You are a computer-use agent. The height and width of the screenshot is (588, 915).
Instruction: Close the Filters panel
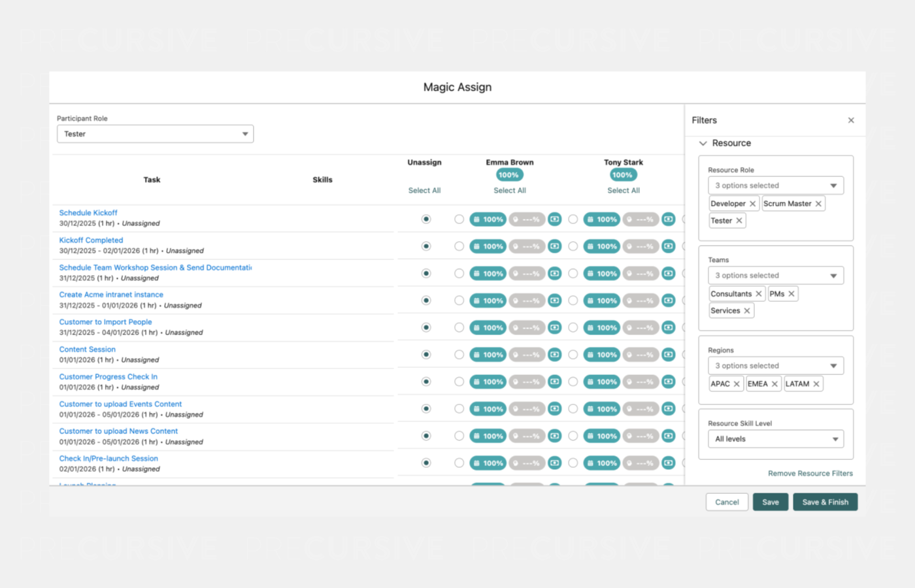tap(851, 120)
